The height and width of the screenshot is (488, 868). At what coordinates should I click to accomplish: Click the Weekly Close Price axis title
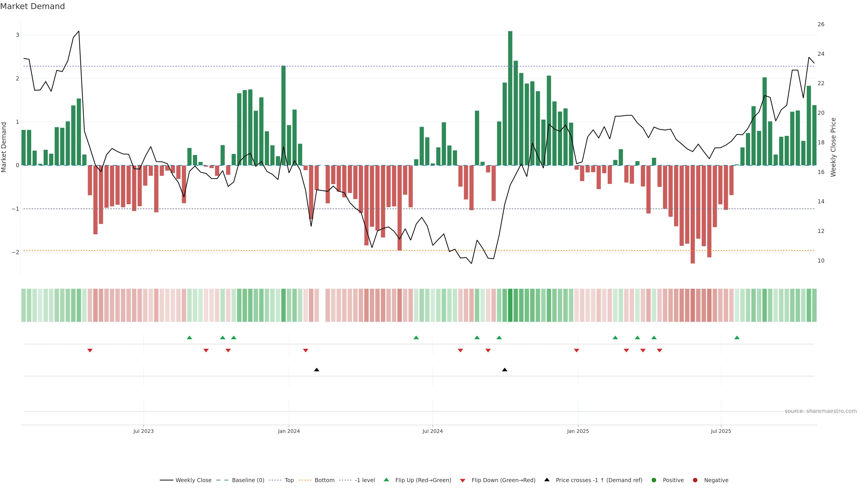pos(833,147)
